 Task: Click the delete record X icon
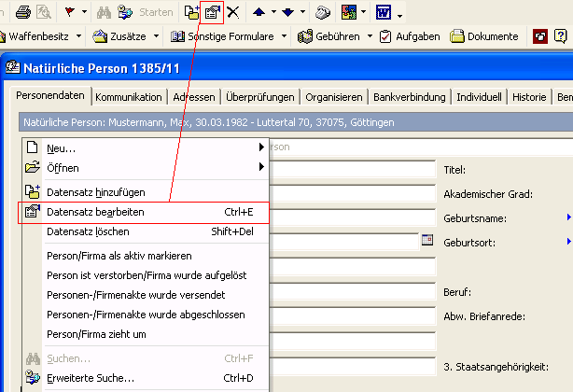tap(232, 13)
